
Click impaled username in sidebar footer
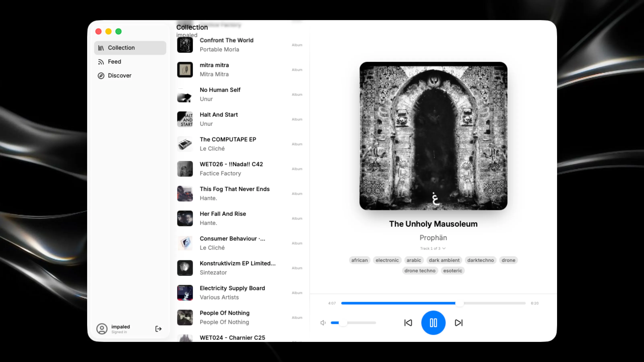[121, 327]
